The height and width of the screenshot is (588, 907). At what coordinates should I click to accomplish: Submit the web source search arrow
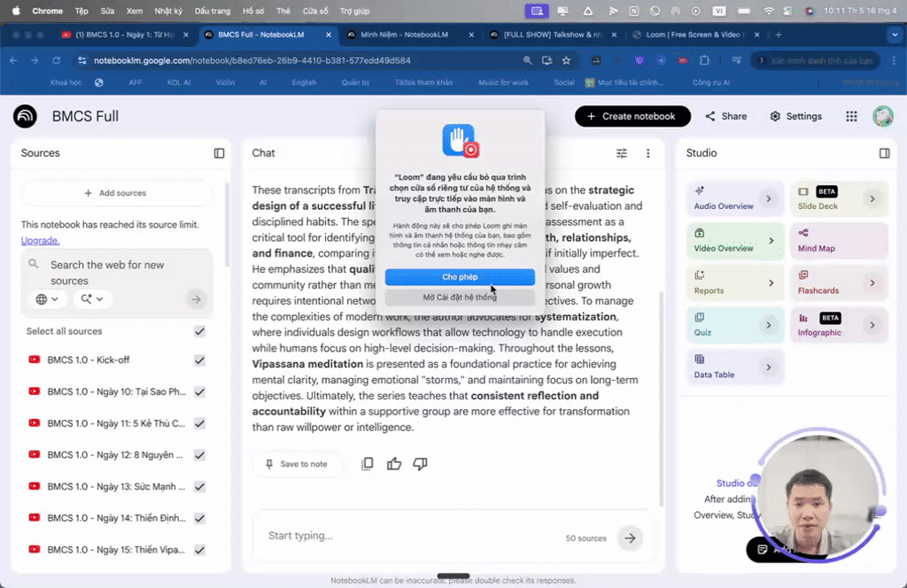point(196,299)
